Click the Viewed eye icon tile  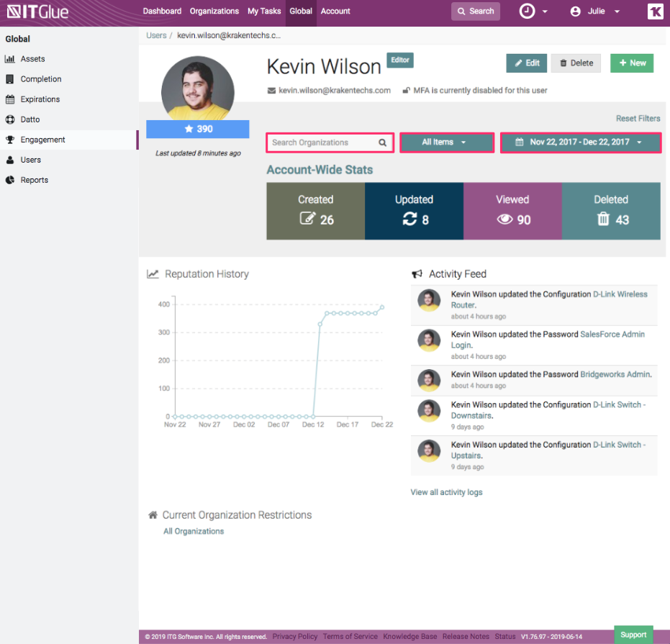[505, 219]
